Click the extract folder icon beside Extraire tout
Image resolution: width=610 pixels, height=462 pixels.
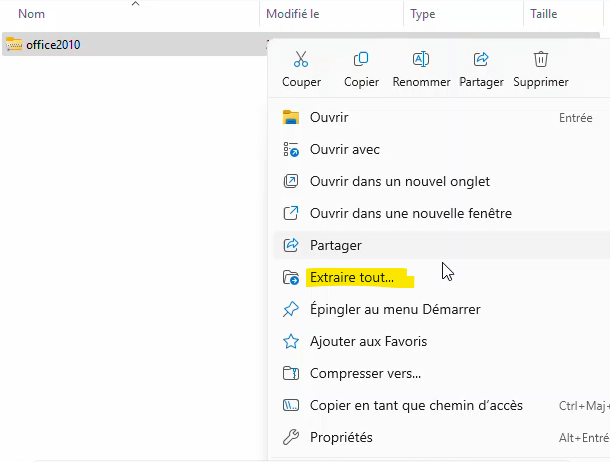(x=291, y=278)
